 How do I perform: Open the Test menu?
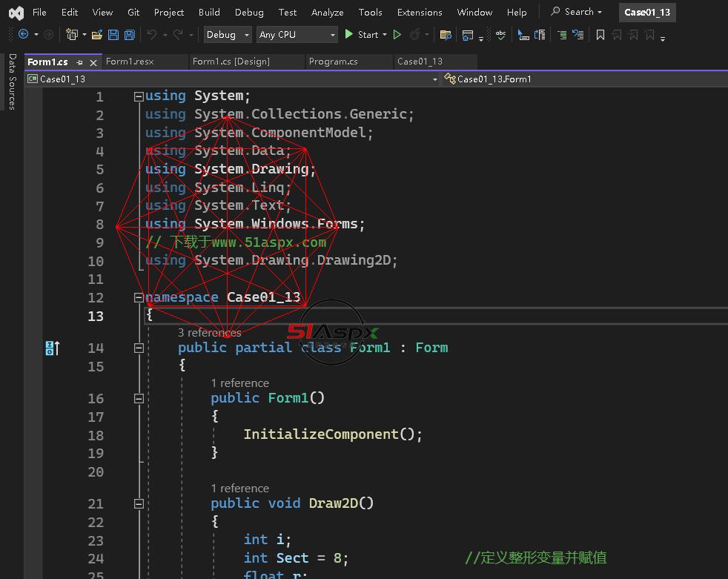(x=288, y=12)
